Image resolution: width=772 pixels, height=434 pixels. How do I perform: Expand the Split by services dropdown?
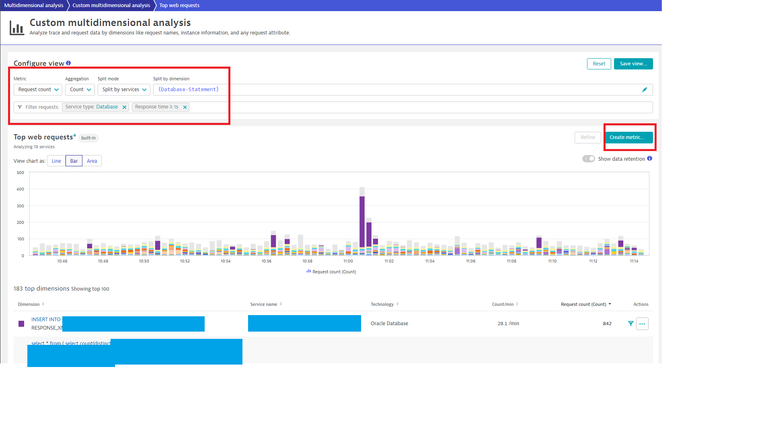tap(124, 90)
